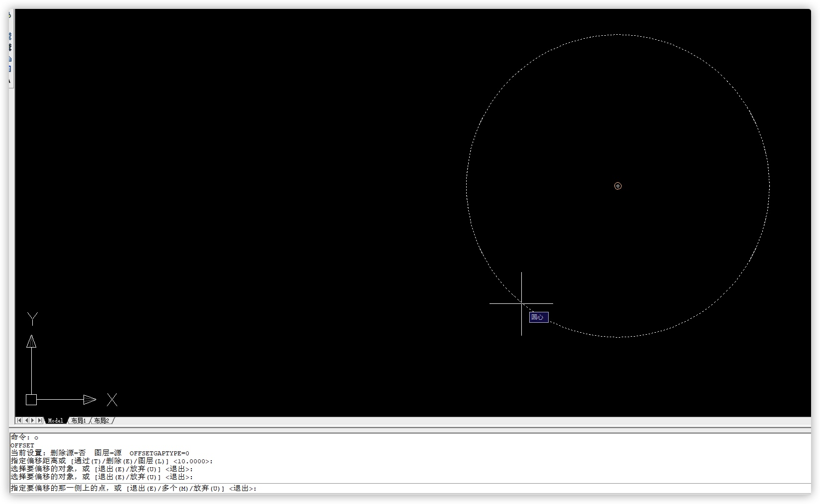Click the command prompt line 指定要偏移的那一侧上的点
Screen dimensions: 820x504
coord(134,488)
